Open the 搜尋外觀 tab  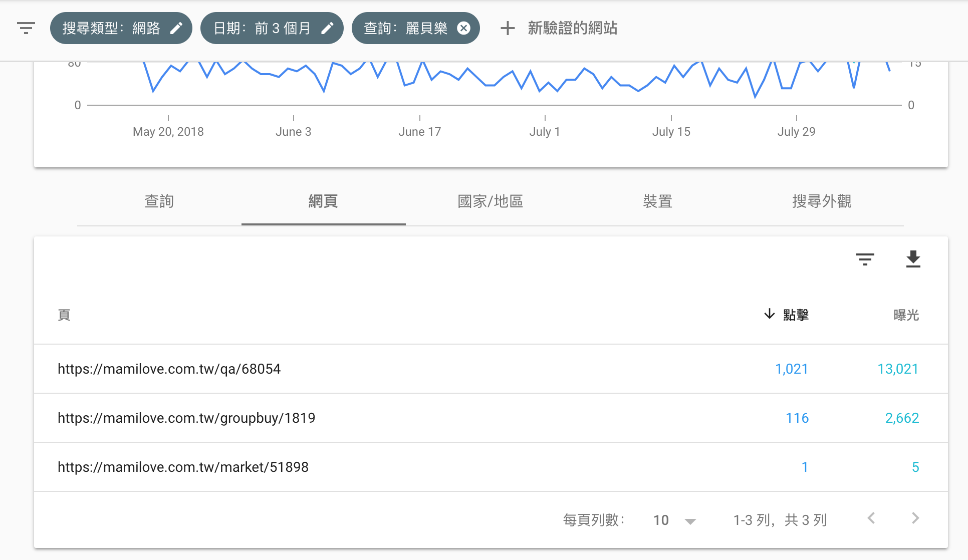822,201
